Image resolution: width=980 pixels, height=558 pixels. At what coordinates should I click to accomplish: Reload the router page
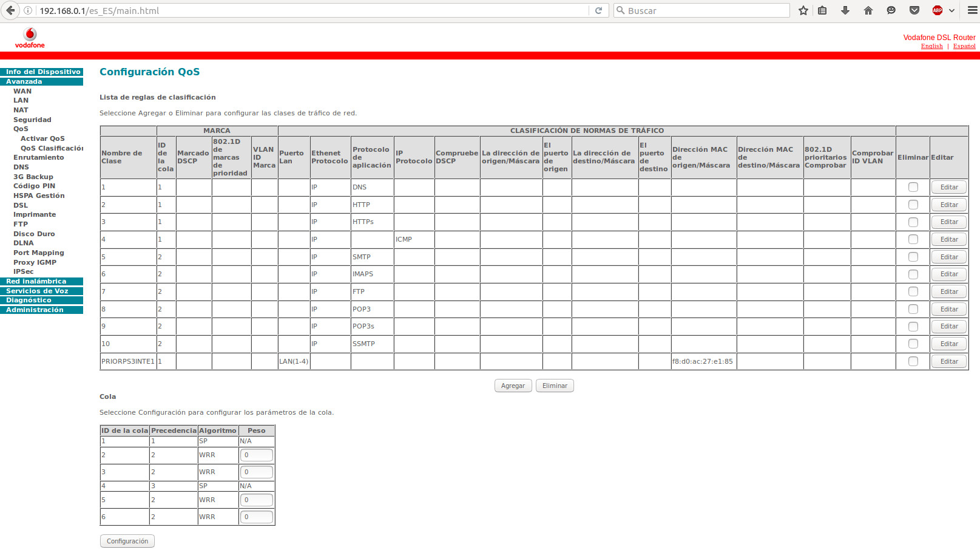[598, 10]
